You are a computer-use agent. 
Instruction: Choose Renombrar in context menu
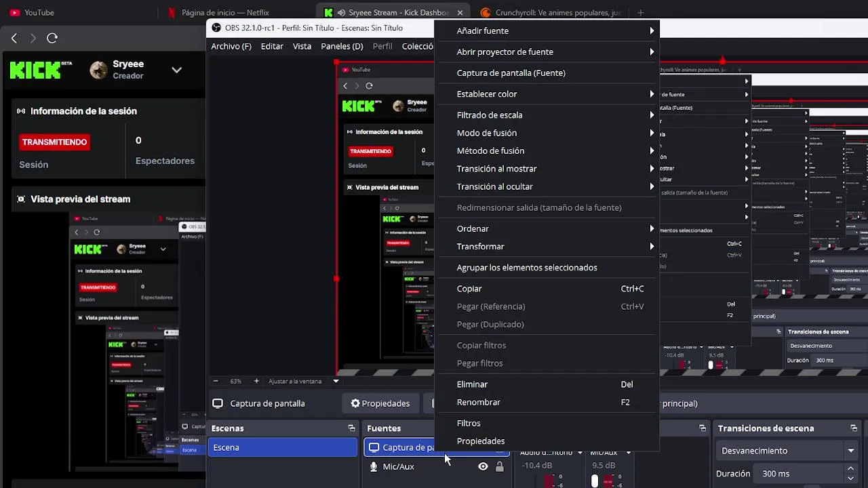[547, 402]
